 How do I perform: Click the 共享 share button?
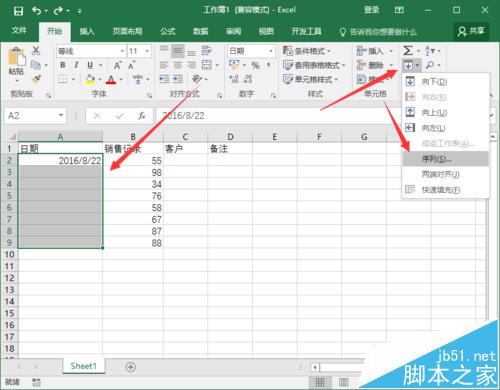click(471, 31)
